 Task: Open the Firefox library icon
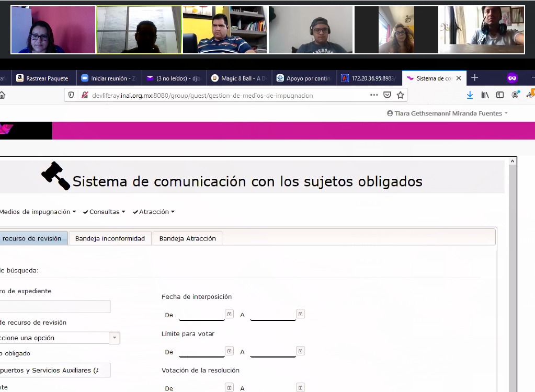[x=485, y=95]
